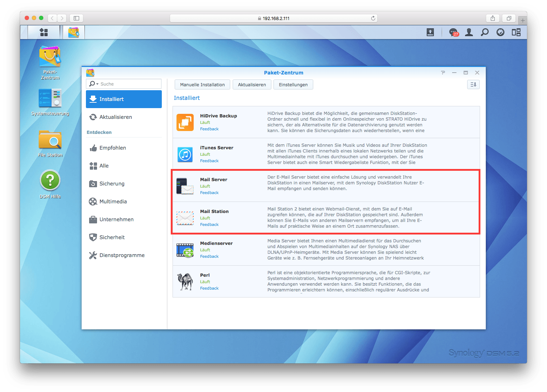Click Läuft status under Mail Server

point(205,186)
